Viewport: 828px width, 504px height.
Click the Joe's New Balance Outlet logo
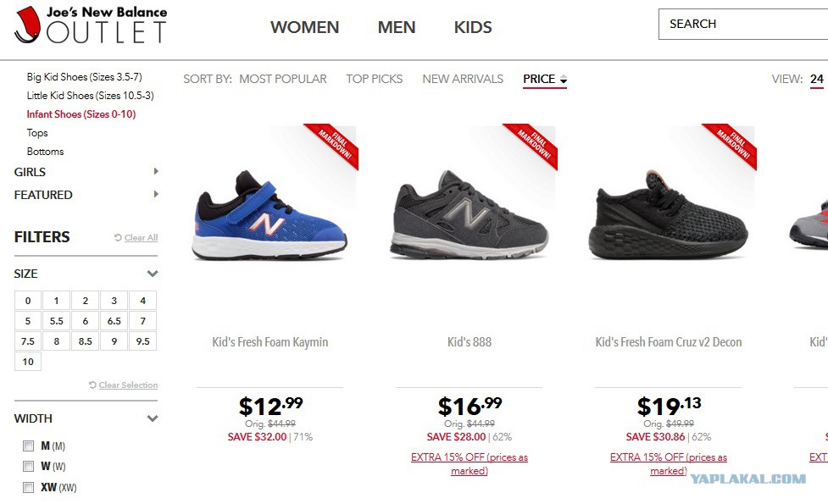(x=91, y=25)
